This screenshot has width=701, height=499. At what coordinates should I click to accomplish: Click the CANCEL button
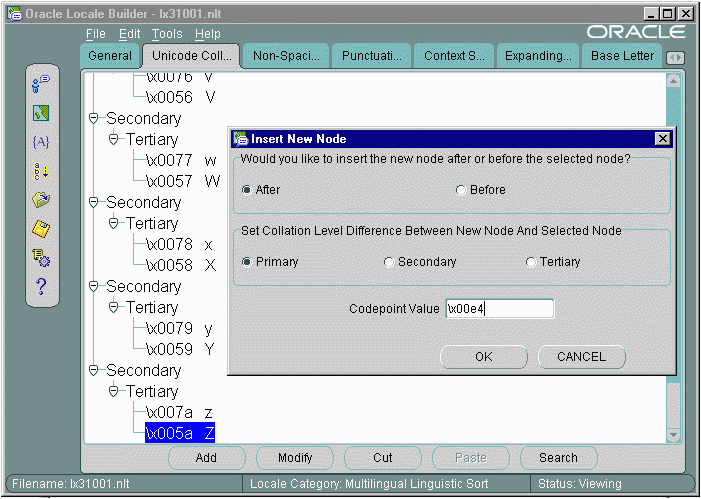581,357
